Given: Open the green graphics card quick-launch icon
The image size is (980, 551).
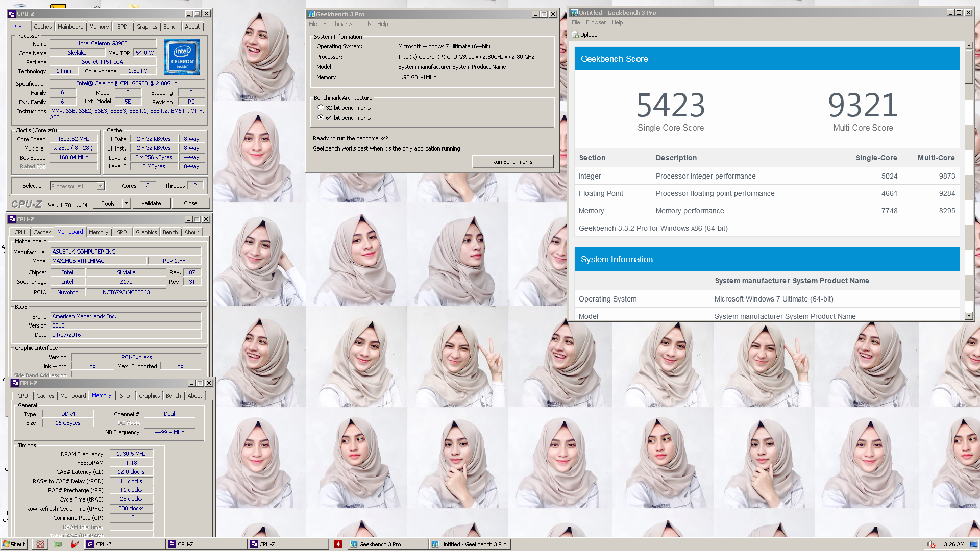Looking at the screenshot, I should click(x=58, y=544).
